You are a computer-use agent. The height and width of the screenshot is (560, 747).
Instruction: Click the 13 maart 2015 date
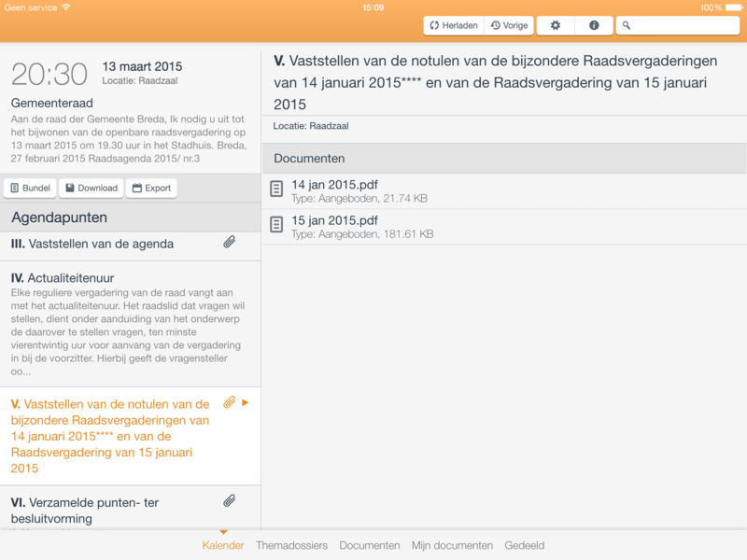click(142, 66)
